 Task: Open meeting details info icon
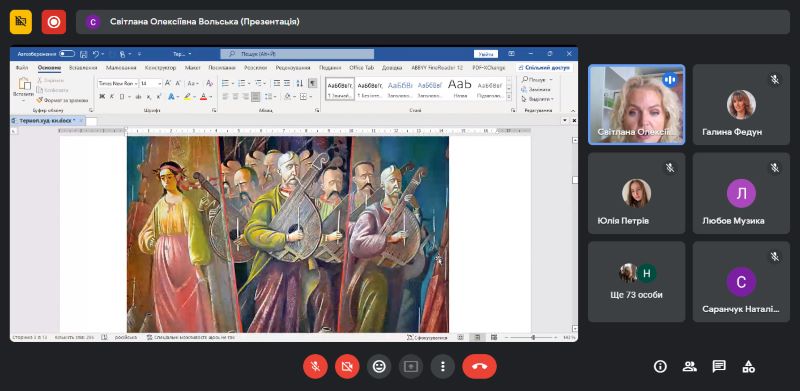tap(660, 366)
